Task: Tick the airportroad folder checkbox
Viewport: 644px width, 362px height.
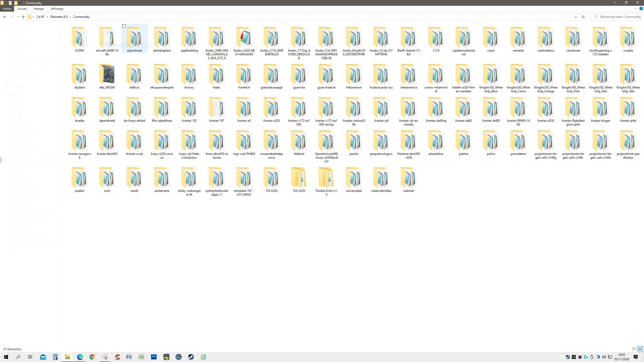Action: point(124,26)
